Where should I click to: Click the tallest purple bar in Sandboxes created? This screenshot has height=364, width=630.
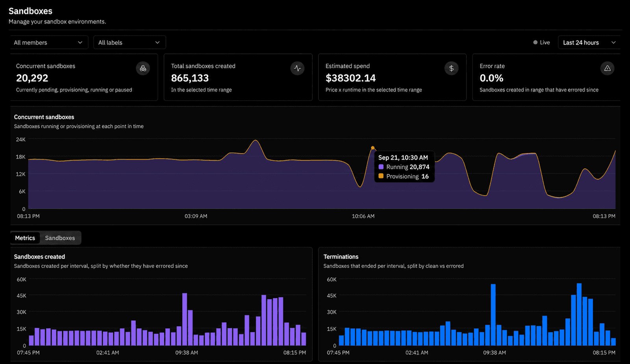pos(185,319)
